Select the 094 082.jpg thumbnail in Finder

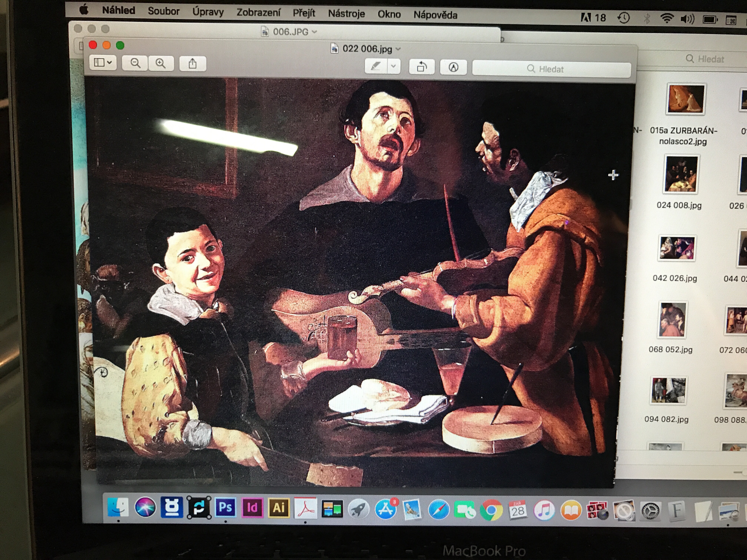(668, 390)
